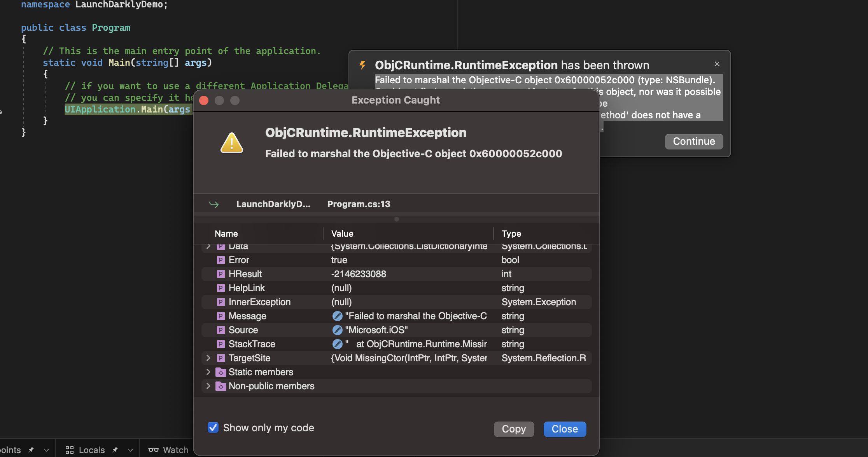Expand the Static members node
Screen dimensions: 868x457
tap(208, 372)
